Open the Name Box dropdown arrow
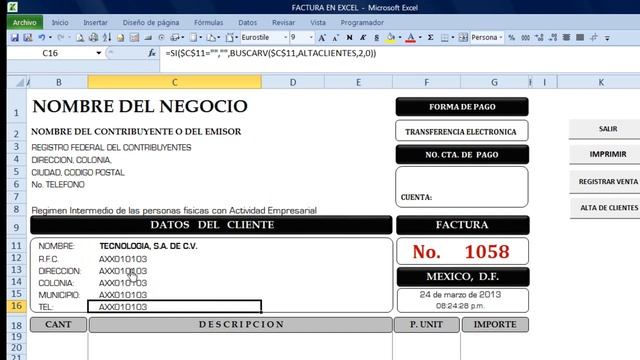640x360 pixels. (x=98, y=53)
